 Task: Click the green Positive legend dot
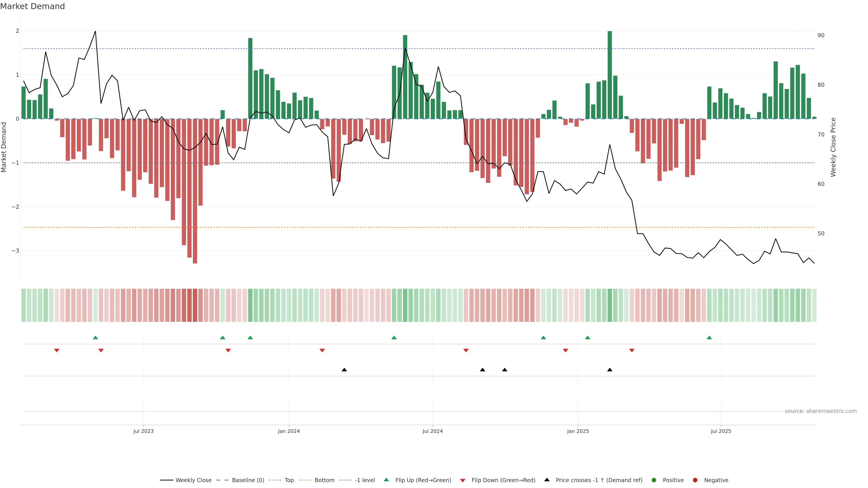pyautogui.click(x=654, y=480)
